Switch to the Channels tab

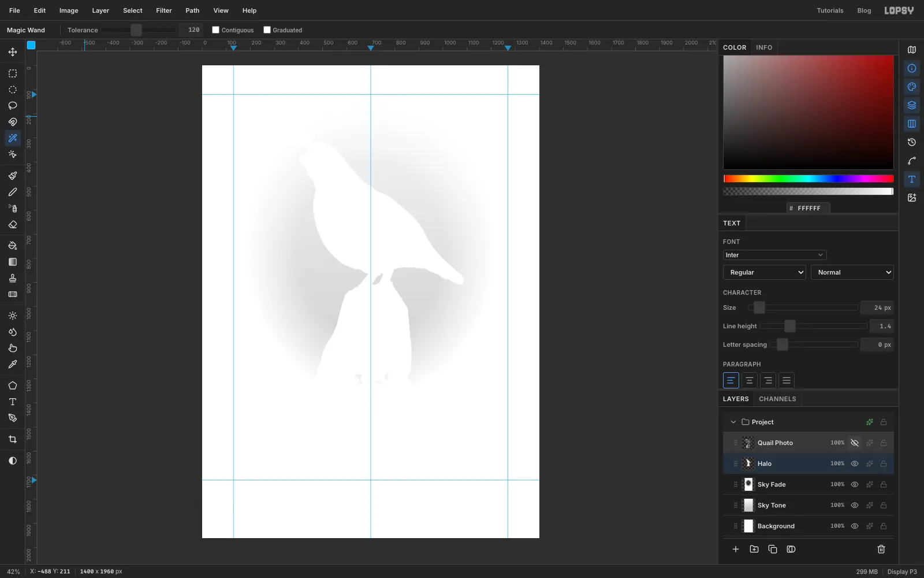(x=777, y=399)
